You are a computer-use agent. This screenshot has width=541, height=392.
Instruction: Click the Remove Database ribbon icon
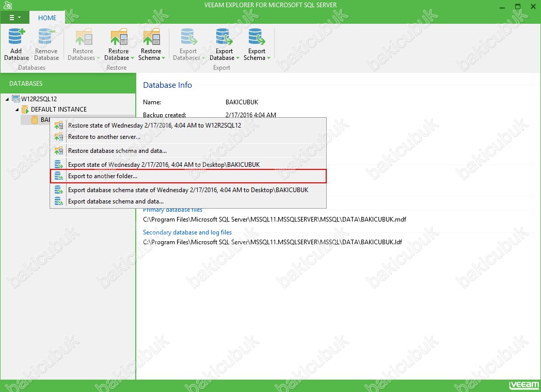pos(46,37)
